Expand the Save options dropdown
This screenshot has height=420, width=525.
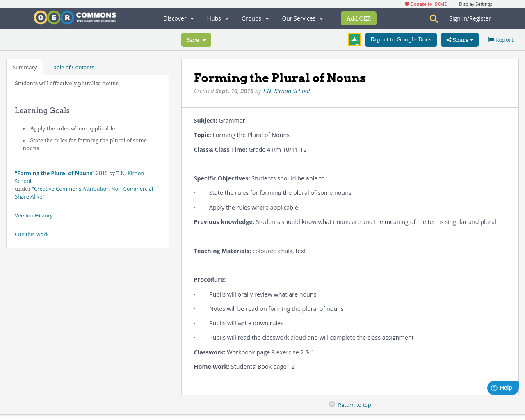[x=196, y=39]
